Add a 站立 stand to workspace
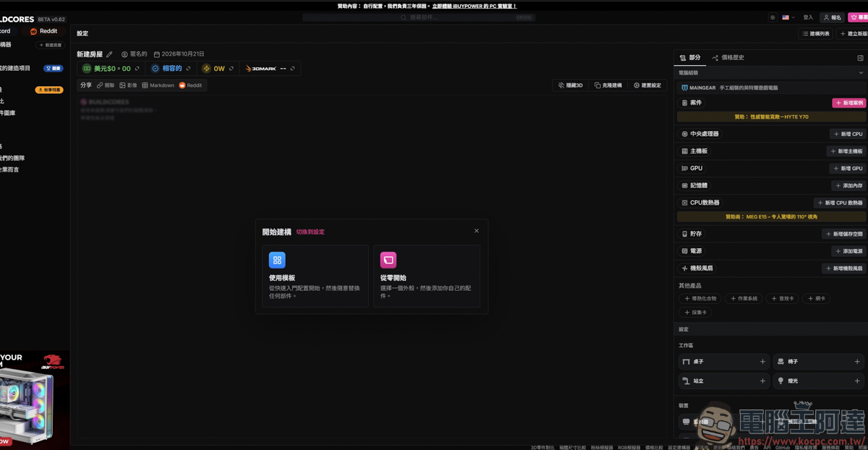Image resolution: width=868 pixels, height=450 pixels. (x=724, y=381)
